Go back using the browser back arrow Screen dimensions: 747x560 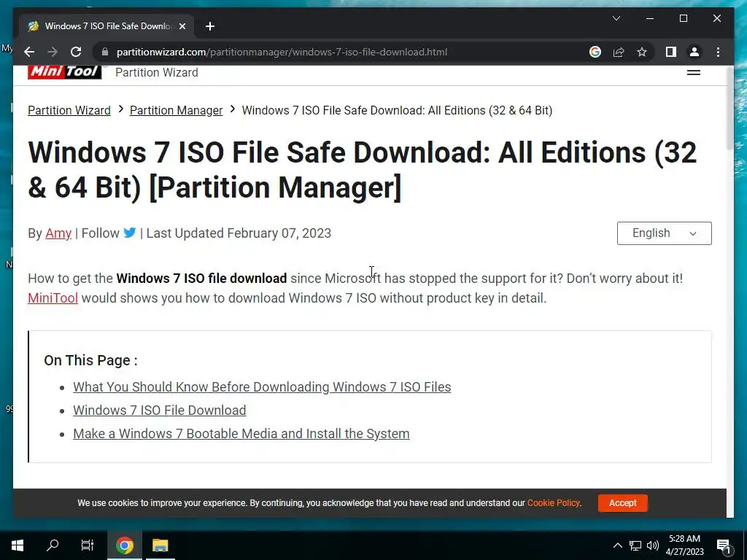pyautogui.click(x=29, y=52)
